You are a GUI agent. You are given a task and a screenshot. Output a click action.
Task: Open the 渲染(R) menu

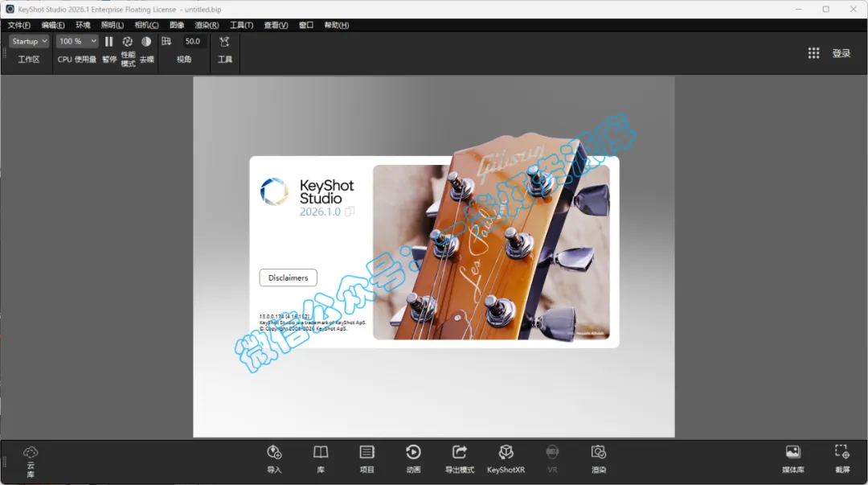[x=207, y=25]
